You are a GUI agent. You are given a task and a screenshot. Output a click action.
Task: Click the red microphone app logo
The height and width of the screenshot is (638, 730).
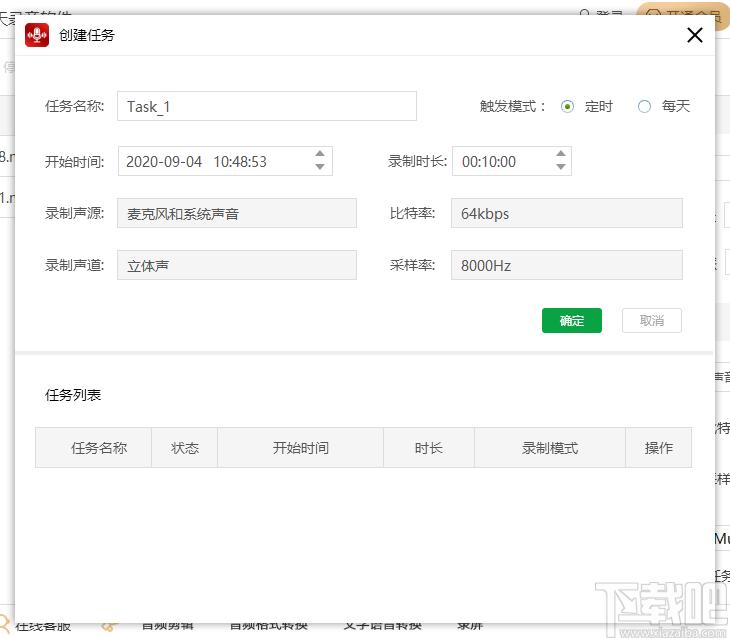coord(37,35)
